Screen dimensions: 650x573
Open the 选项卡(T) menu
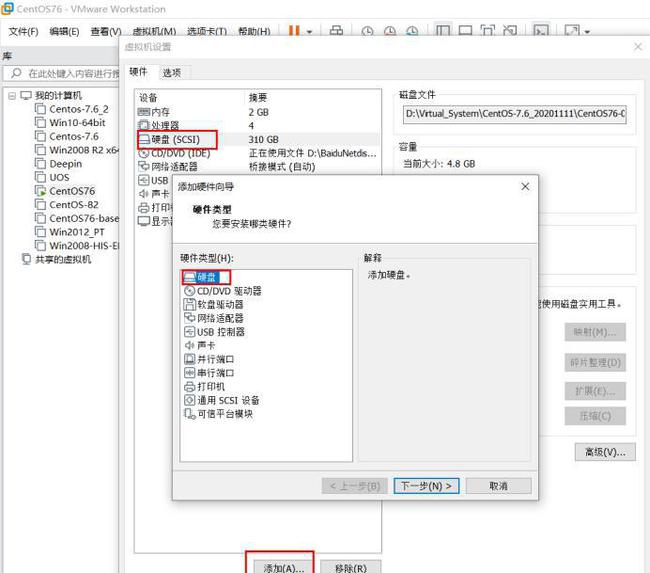207,32
